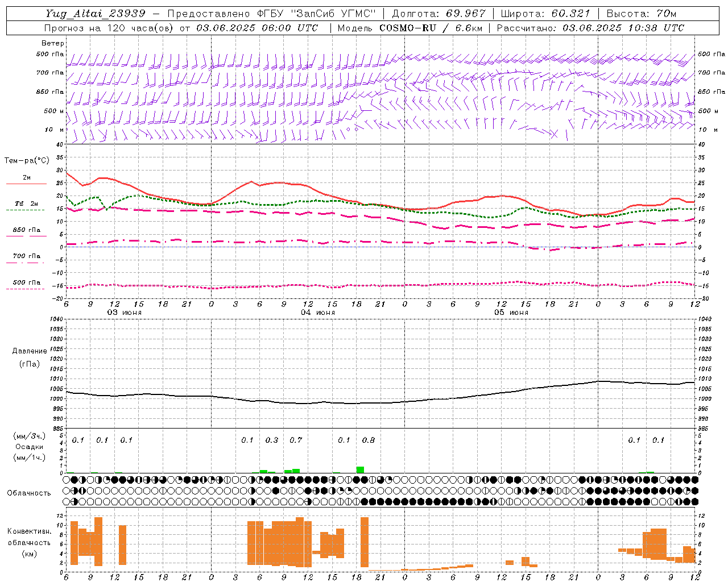Click the elevation text Высота: 70м
728x582 pixels.
642,14
